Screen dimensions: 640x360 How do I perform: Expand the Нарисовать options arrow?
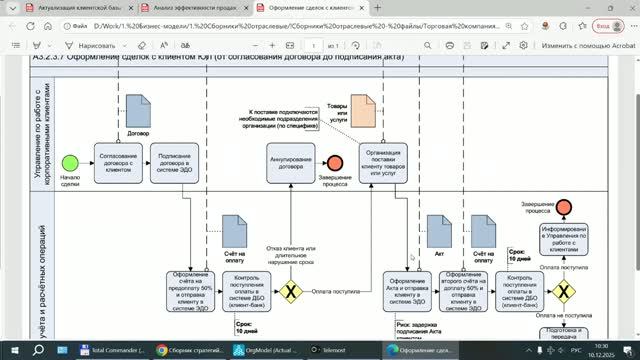coord(124,45)
